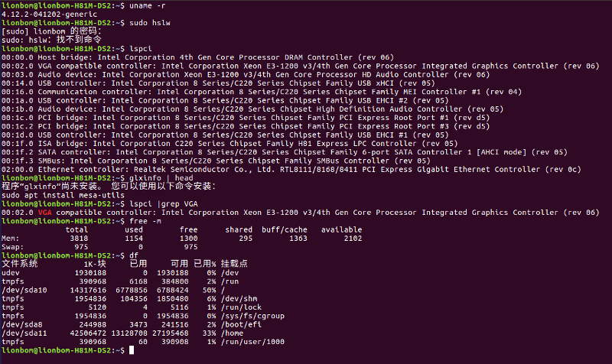Click the /run/user/1000 mount point
Screen dimensions: 612x364
252,342
